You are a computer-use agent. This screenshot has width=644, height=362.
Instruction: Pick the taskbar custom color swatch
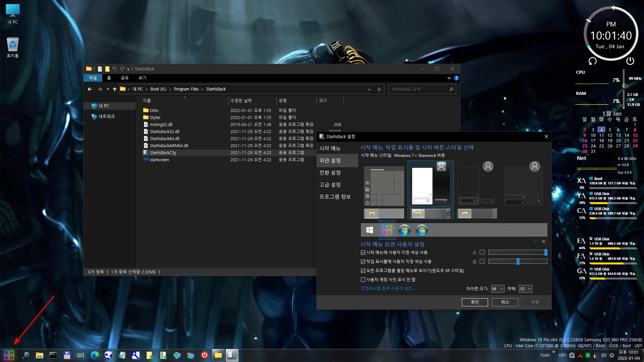point(482,261)
